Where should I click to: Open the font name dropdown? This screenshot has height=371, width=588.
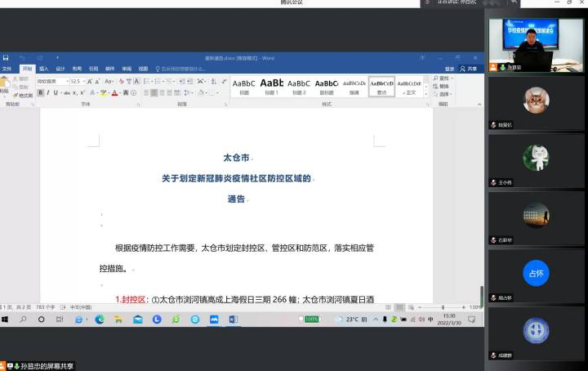[x=56, y=82]
